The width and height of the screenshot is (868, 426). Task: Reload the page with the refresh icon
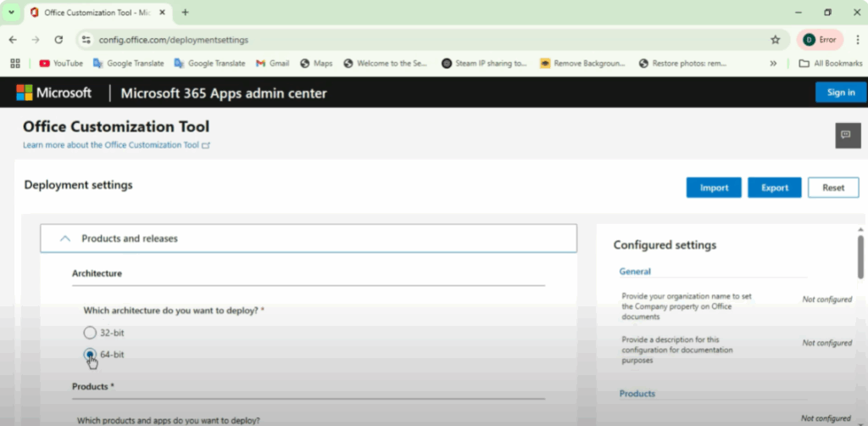(x=58, y=40)
